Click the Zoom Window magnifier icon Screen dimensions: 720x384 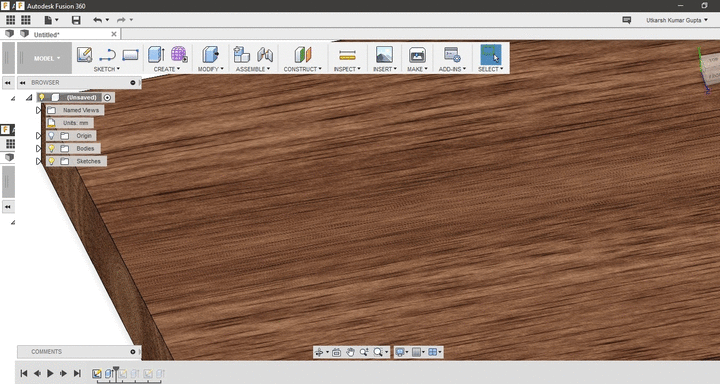377,352
